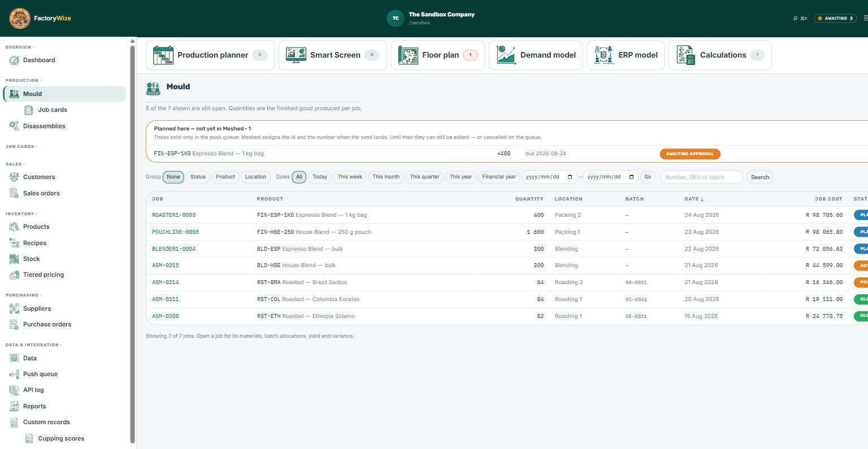Click the Purchase orders icon

[x=14, y=324]
